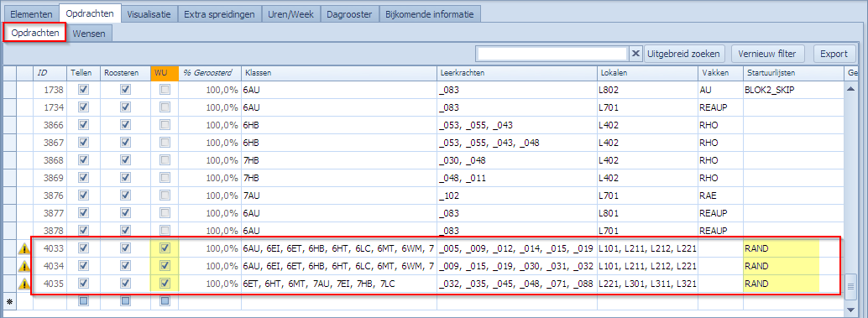Screen dimensions: 868x318
Task: Click the _048, _011 leerkrachten cell
Action: pos(517,178)
